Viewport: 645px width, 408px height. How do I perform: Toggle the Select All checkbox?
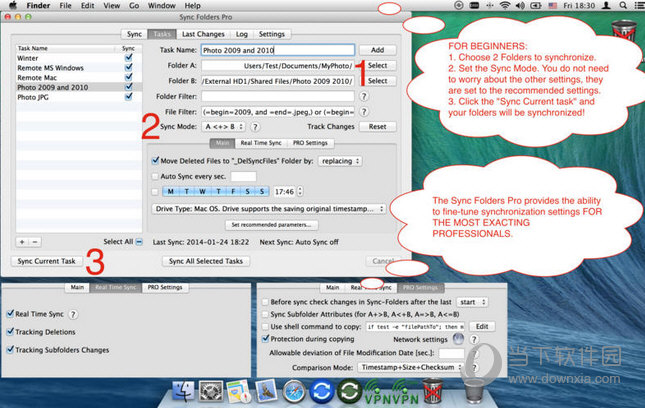click(x=139, y=242)
